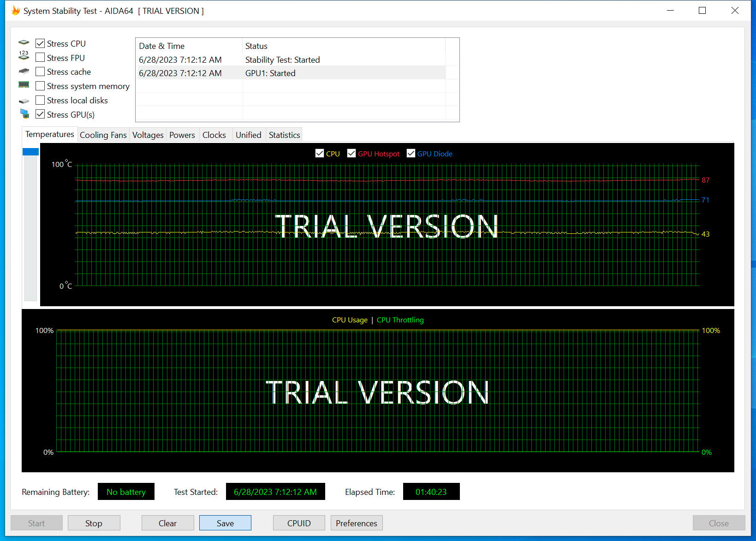Switch to the Clocks tab

pyautogui.click(x=214, y=135)
